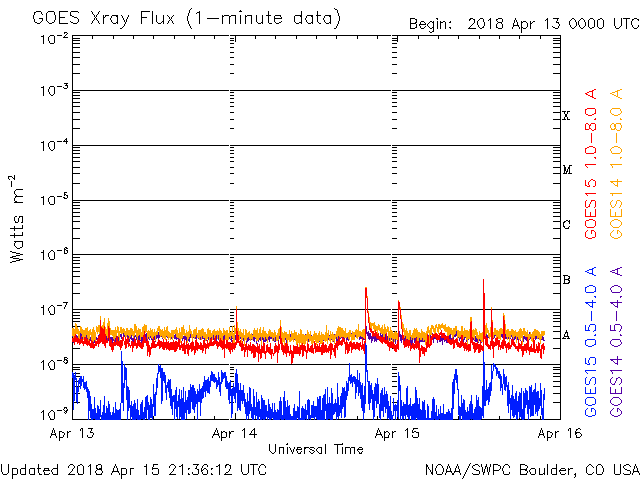
Task: Click the "Apr 16" x-axis date label
Action: tap(560, 433)
